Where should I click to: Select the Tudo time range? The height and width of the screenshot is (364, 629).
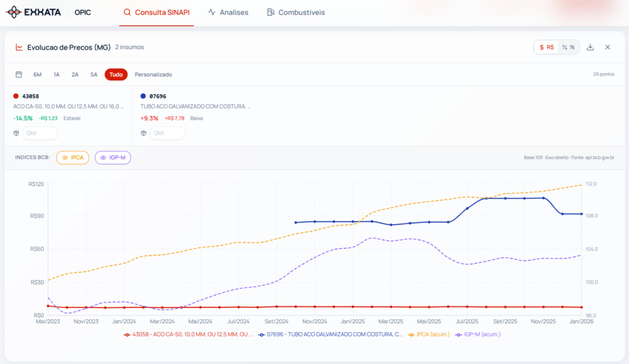click(116, 74)
